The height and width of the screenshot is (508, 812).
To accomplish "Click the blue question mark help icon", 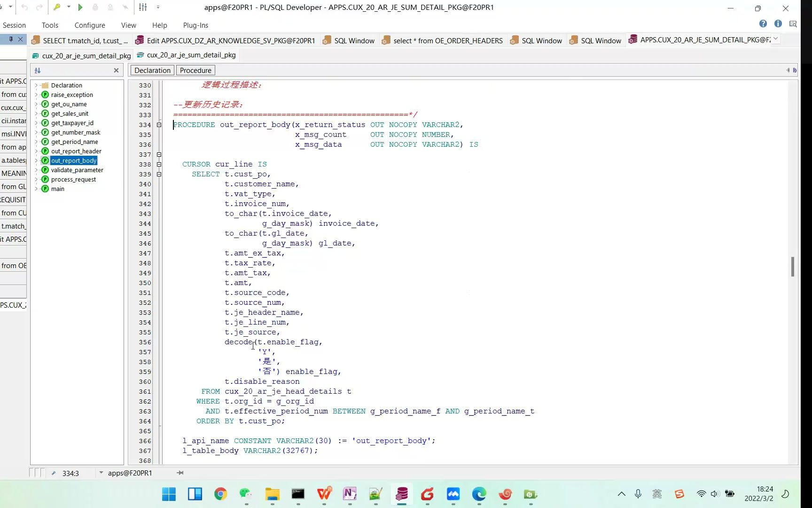I will pyautogui.click(x=763, y=24).
